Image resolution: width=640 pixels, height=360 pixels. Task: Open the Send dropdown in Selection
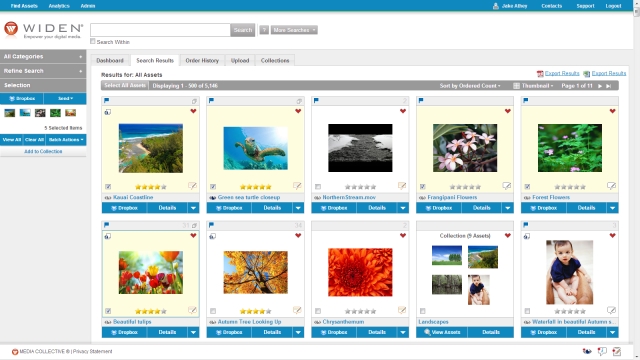[x=65, y=98]
